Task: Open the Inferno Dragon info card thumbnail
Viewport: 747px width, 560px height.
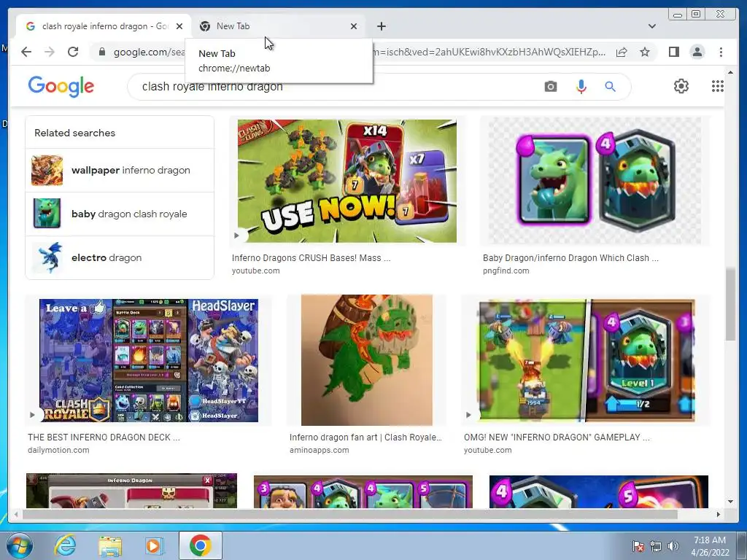Action: [x=131, y=491]
